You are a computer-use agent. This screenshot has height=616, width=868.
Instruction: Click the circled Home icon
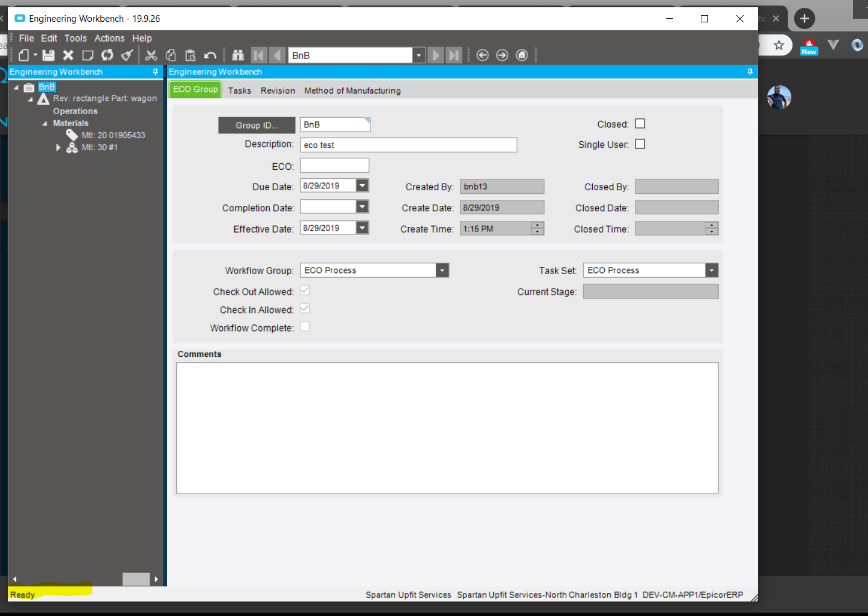point(522,55)
